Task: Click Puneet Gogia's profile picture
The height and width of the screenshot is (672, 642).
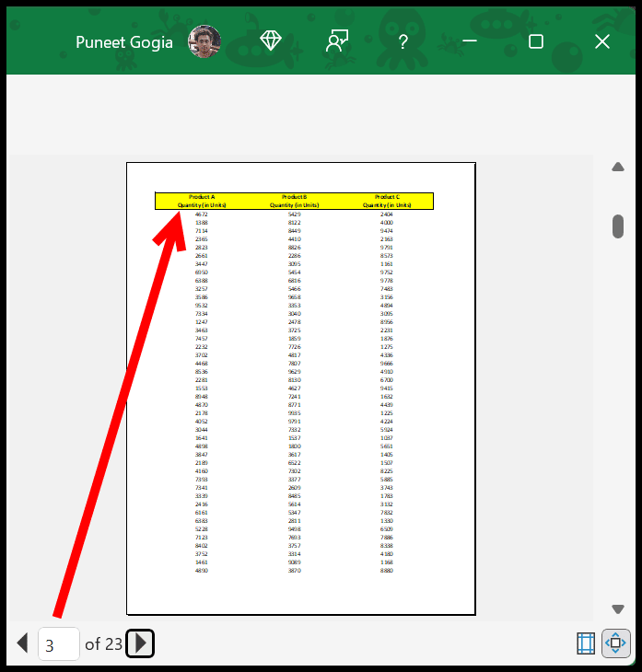Action: click(204, 41)
